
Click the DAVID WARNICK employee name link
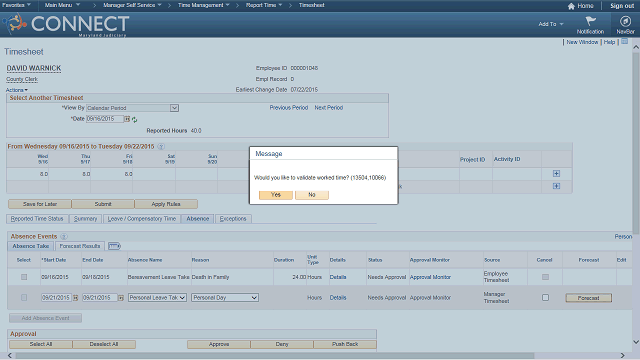click(x=34, y=68)
